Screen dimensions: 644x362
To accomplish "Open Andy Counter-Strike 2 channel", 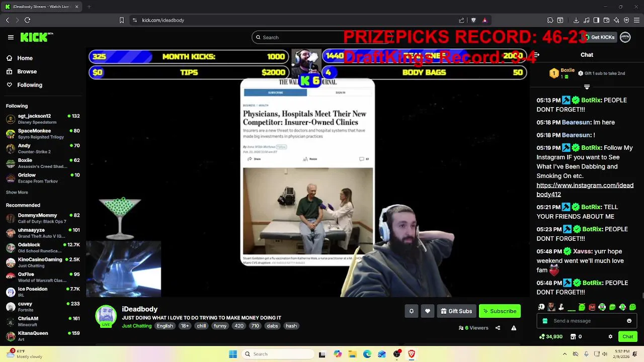I will coord(43,149).
